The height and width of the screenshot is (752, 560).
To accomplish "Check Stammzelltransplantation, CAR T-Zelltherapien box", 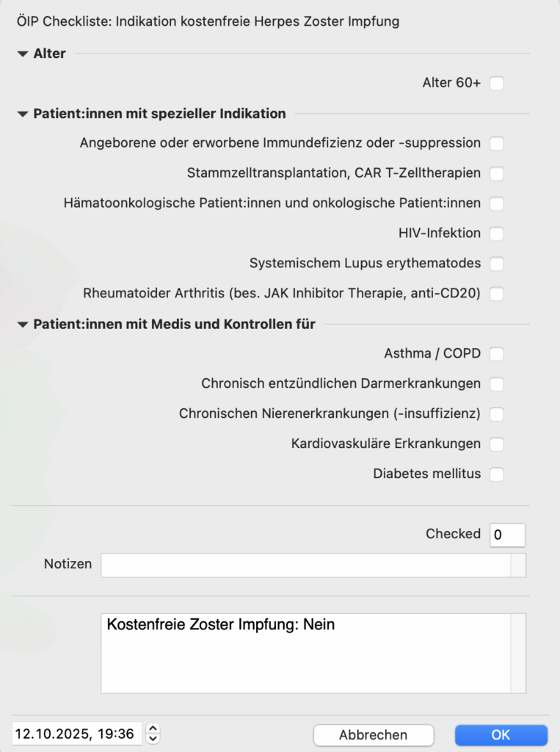I will [497, 174].
